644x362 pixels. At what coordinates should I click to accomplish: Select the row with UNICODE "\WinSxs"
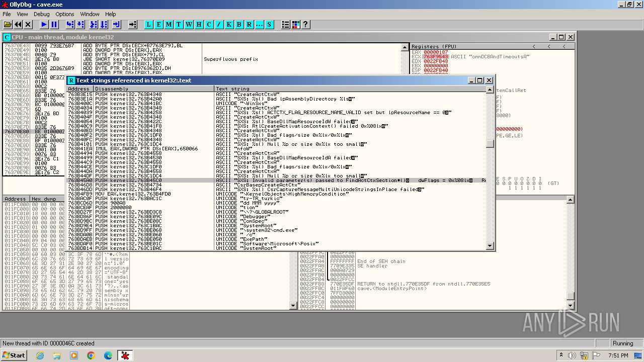(x=276, y=103)
